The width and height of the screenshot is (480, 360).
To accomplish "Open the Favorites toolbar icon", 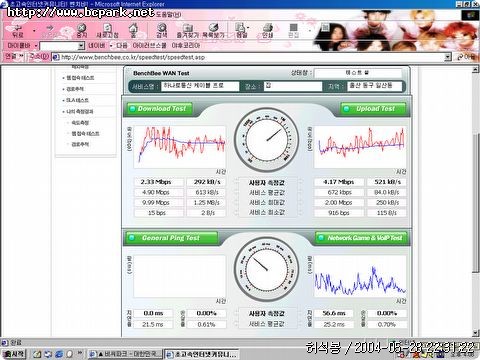I will tap(187, 30).
